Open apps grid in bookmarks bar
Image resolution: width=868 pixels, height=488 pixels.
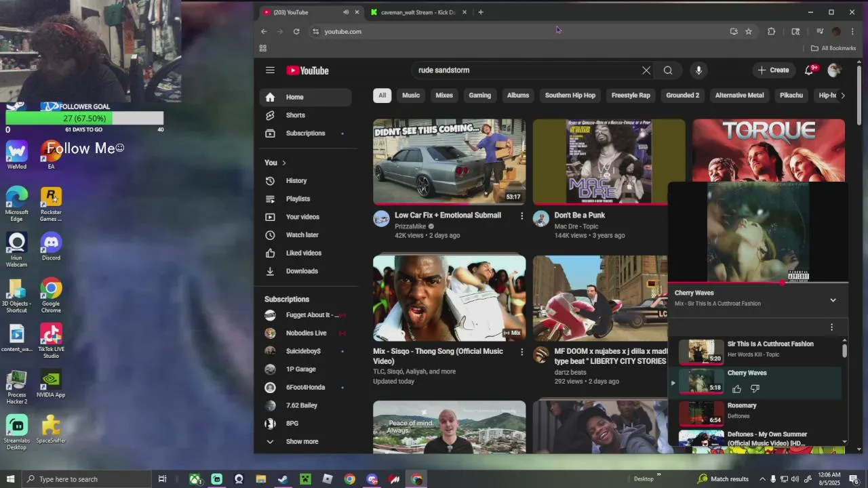coord(263,48)
